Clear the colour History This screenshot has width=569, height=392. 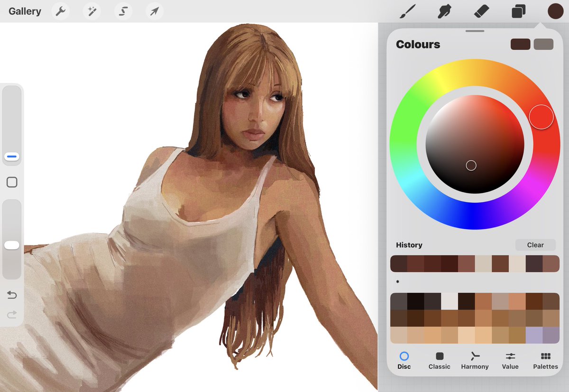click(535, 245)
